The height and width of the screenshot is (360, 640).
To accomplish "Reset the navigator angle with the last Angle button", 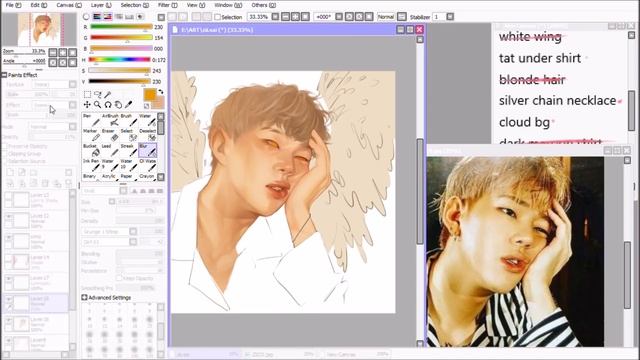I will [x=72, y=62].
